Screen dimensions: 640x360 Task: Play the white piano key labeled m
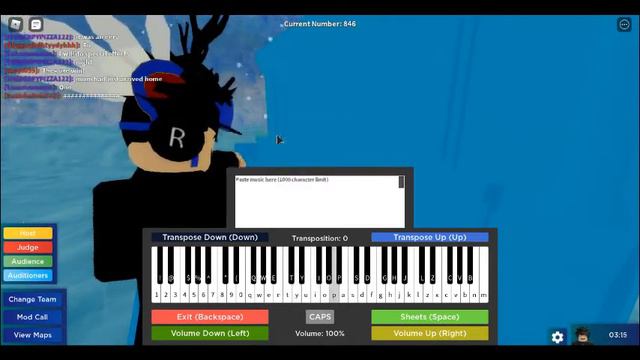pos(484,294)
